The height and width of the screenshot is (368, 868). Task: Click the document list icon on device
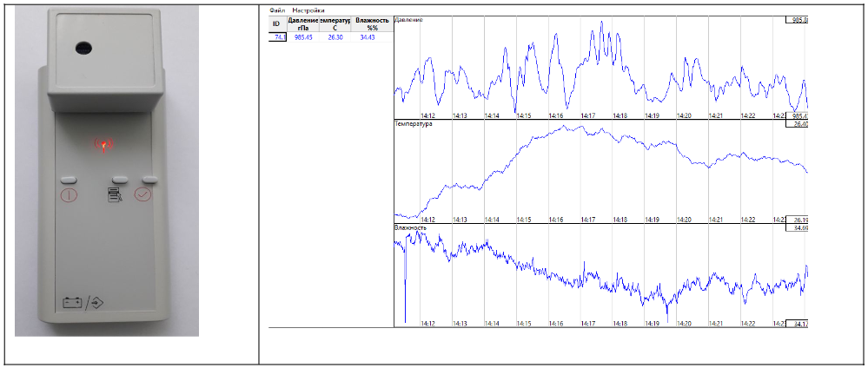[x=115, y=195]
